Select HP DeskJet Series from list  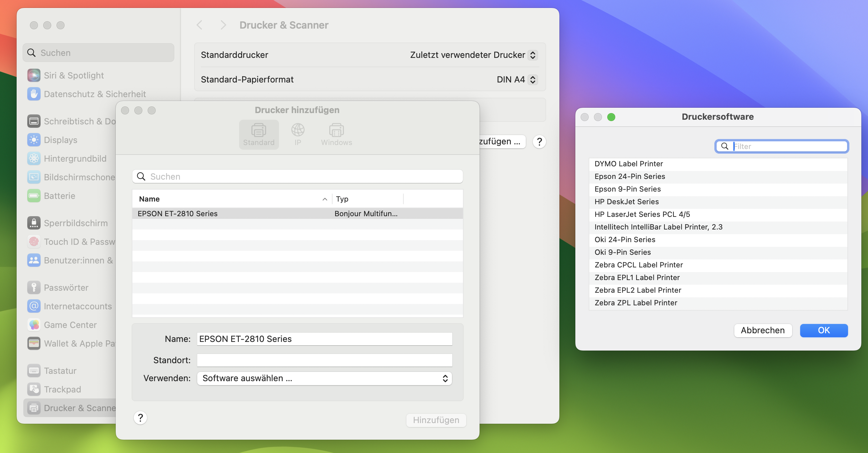pos(626,202)
